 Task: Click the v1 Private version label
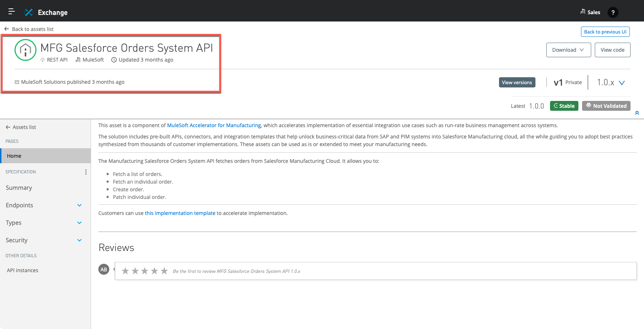coord(568,82)
